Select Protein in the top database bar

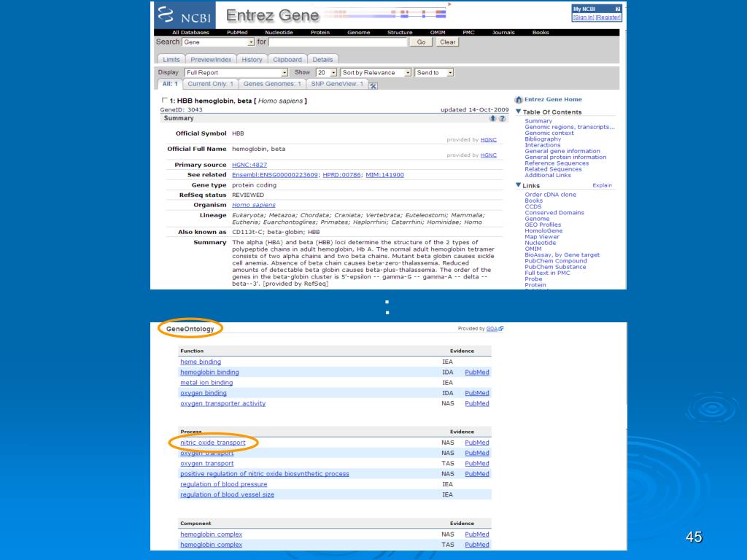[x=320, y=32]
